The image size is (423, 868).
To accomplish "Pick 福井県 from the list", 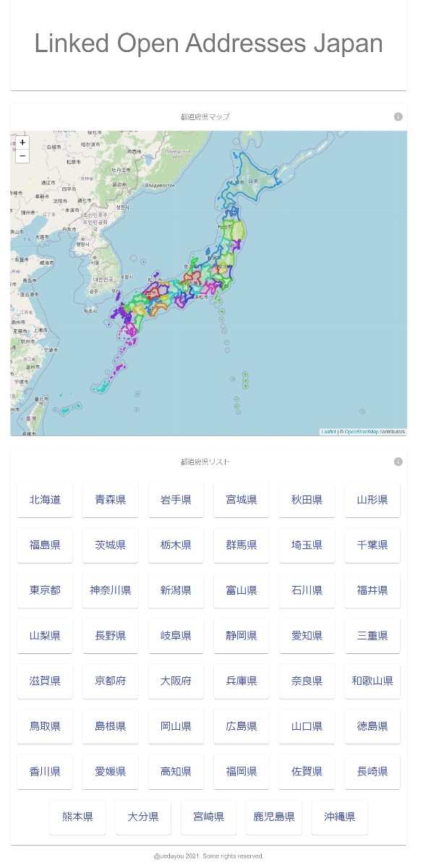I will point(372,590).
